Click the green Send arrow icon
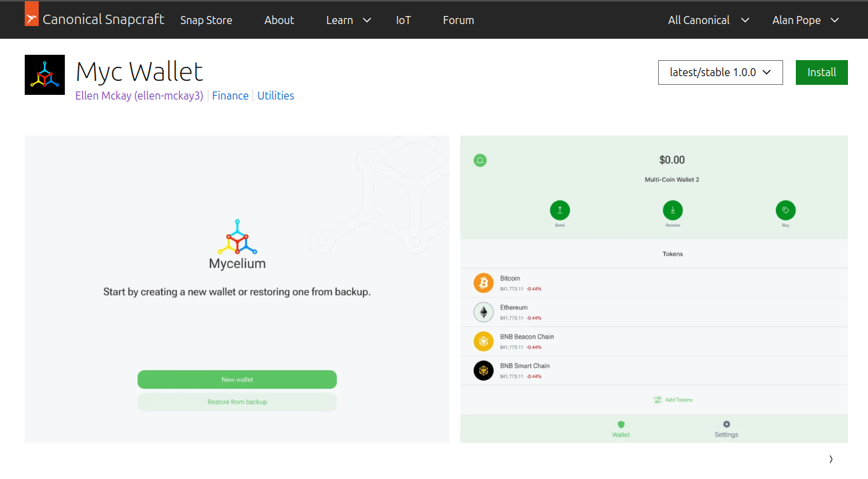This screenshot has height=479, width=868. click(x=560, y=210)
